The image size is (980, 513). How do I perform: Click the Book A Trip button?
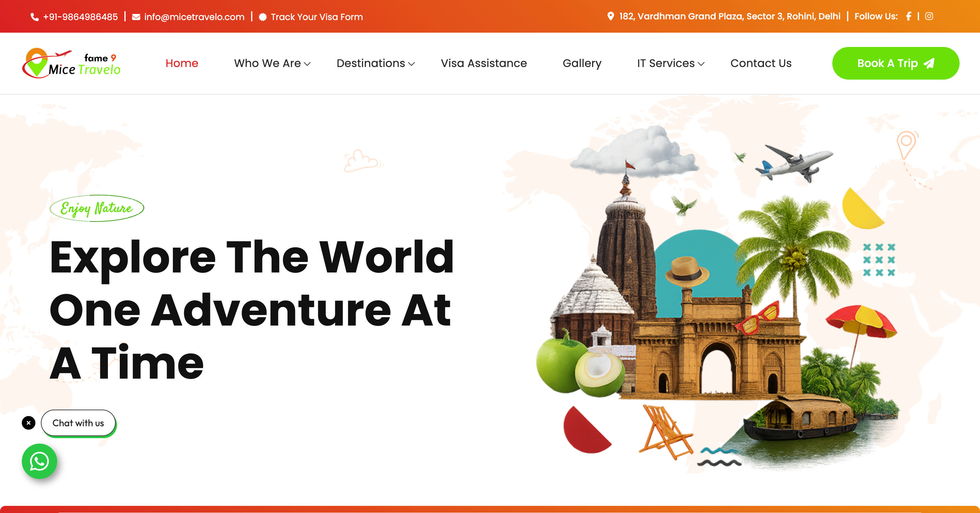click(896, 63)
